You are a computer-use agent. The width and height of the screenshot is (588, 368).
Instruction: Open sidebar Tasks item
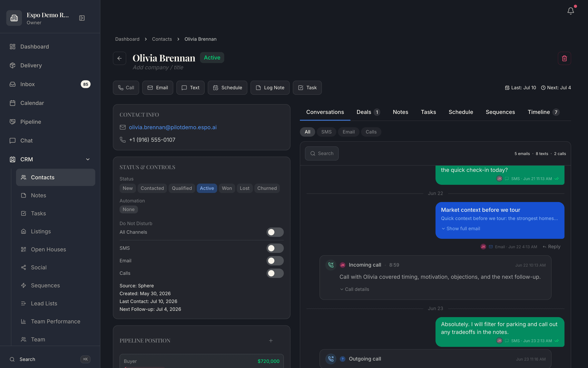(x=55, y=213)
